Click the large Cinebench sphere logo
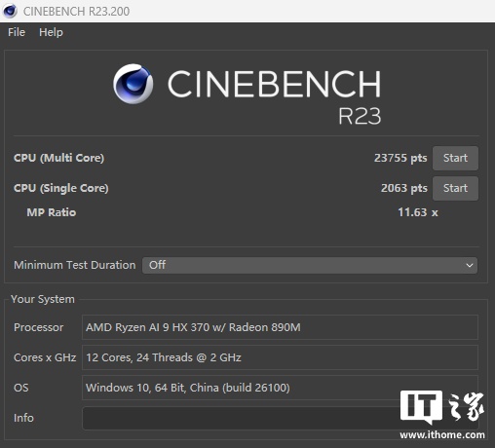 tap(133, 84)
